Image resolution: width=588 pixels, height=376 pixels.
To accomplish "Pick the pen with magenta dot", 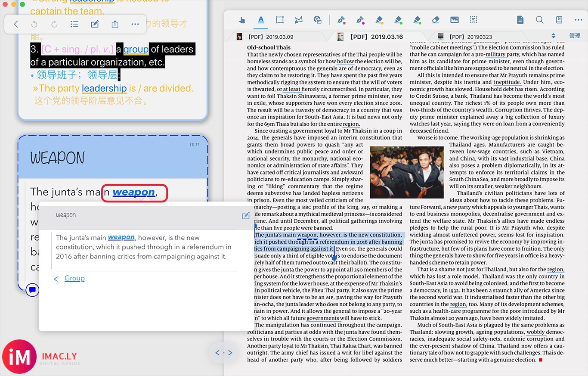I will (x=360, y=20).
